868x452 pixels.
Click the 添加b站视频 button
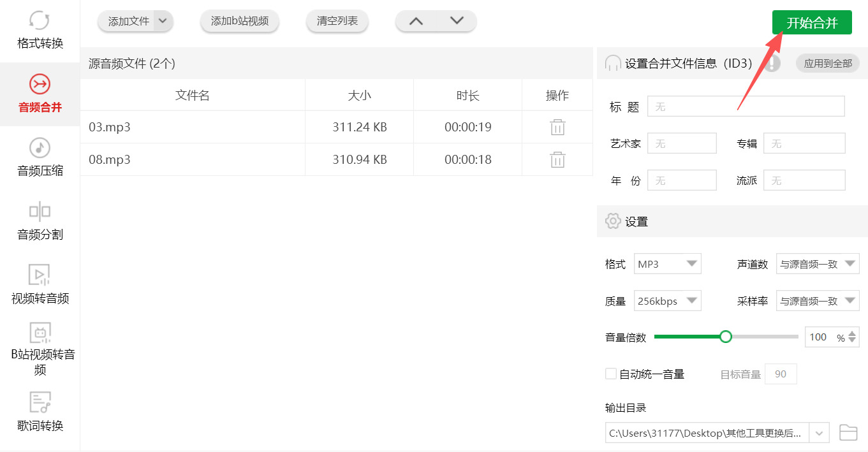(240, 21)
